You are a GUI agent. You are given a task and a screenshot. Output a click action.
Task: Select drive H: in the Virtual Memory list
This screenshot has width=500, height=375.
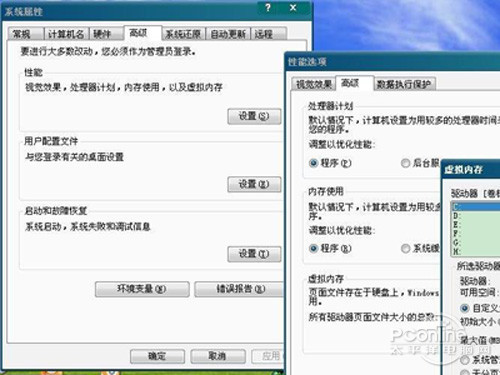[x=476, y=251]
